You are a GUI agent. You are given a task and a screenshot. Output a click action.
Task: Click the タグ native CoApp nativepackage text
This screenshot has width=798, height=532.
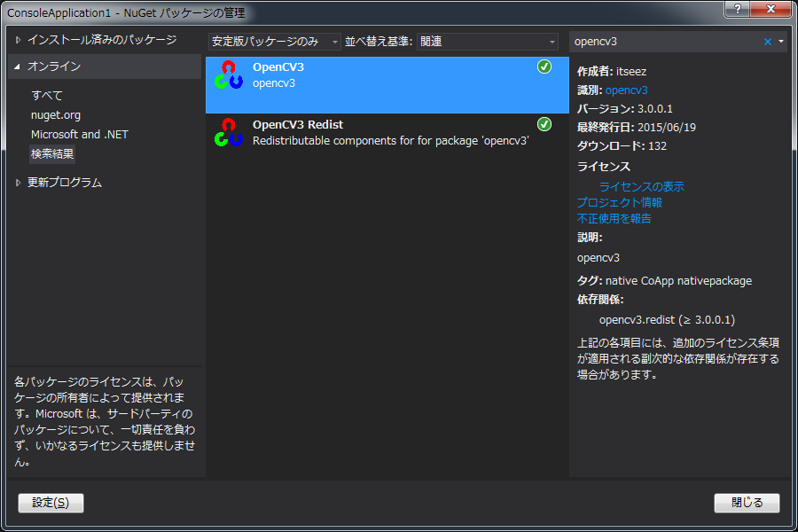(664, 281)
